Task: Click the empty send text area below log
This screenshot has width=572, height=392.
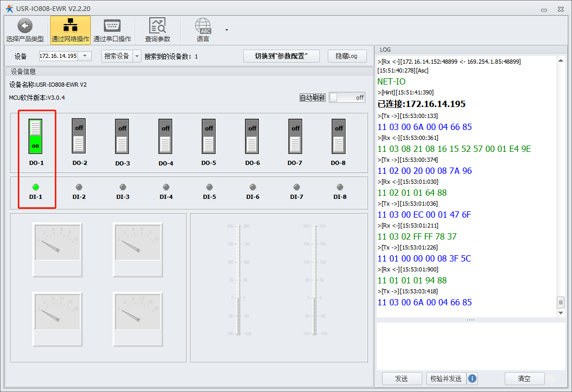Action: coord(471,346)
